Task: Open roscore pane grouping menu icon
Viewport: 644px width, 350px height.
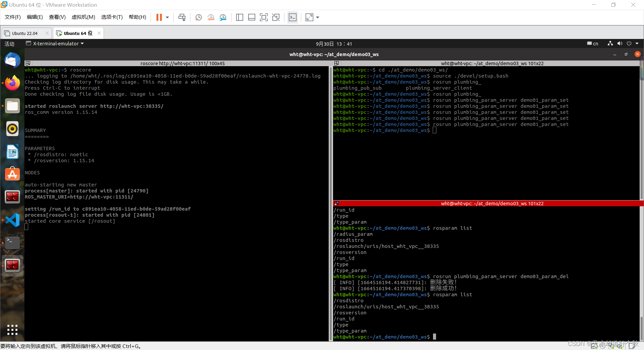Action: 28,63
